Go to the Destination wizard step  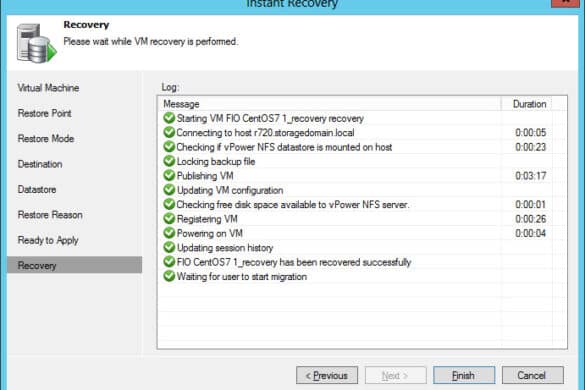point(40,164)
